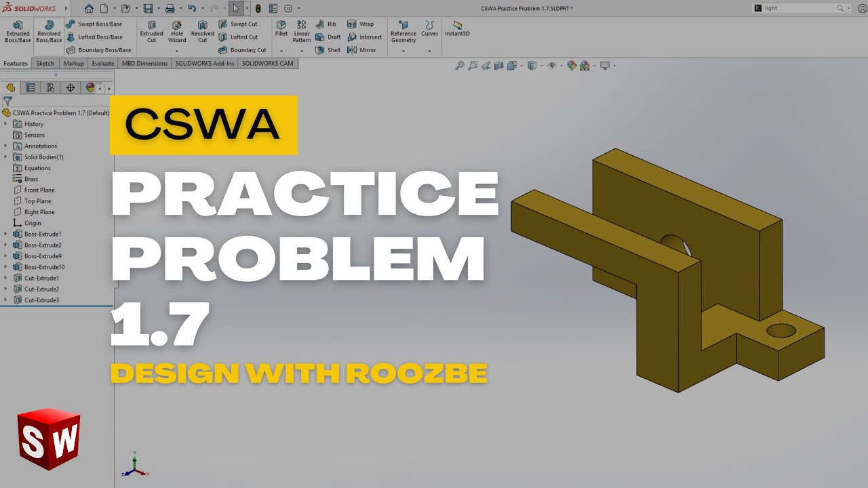The width and height of the screenshot is (868, 488).
Task: Switch to the Evaluate tab
Action: pos(103,64)
